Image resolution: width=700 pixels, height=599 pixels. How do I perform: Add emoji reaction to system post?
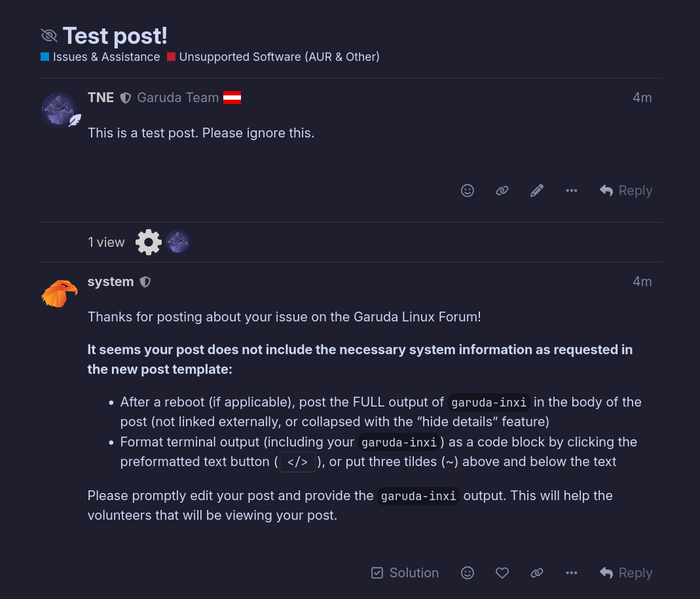(468, 573)
